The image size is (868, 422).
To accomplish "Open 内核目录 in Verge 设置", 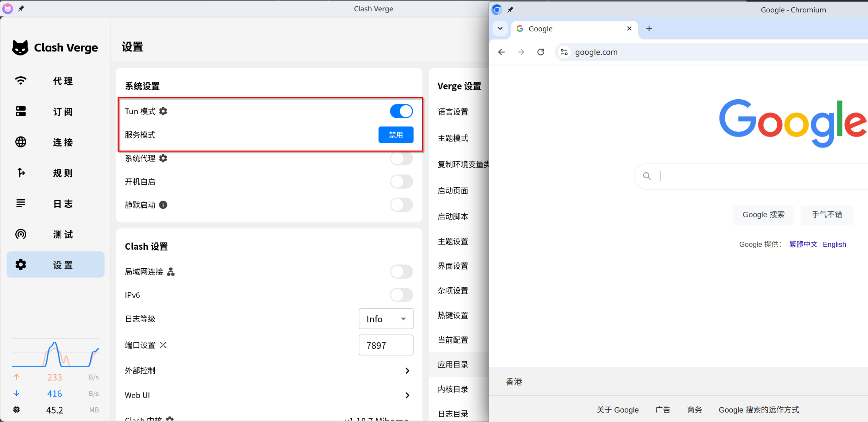I will (x=453, y=389).
